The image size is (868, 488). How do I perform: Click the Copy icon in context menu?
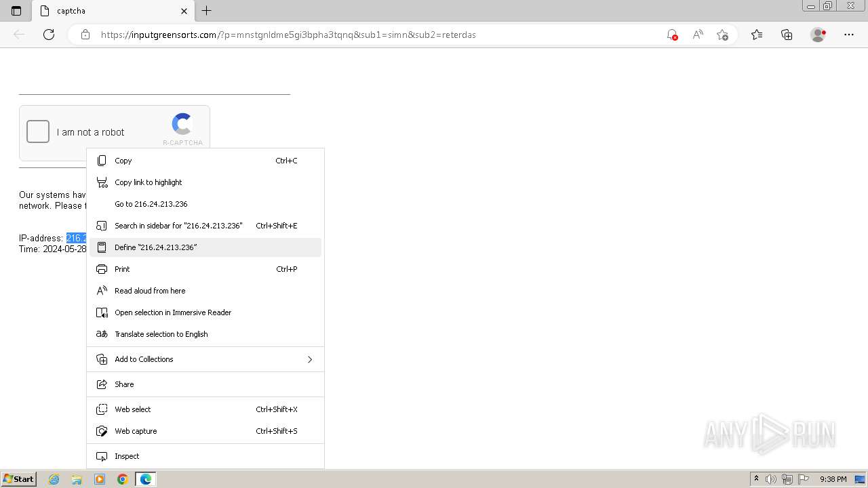coord(102,161)
